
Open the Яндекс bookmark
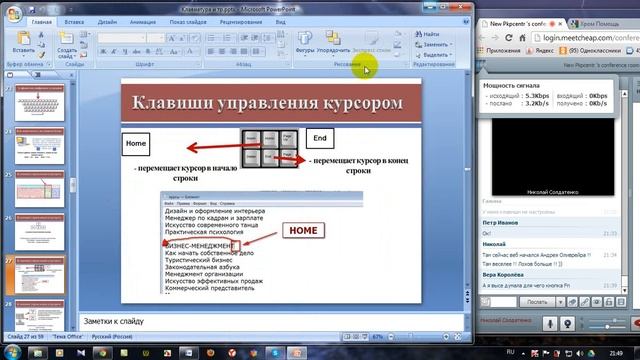click(540, 51)
